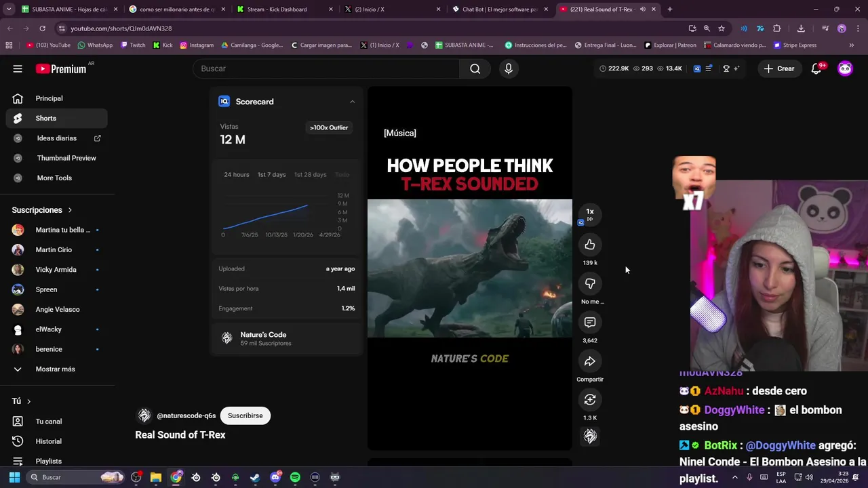Viewport: 868px width, 488px height.
Task: Open Chrome downloads icon
Action: (801, 28)
